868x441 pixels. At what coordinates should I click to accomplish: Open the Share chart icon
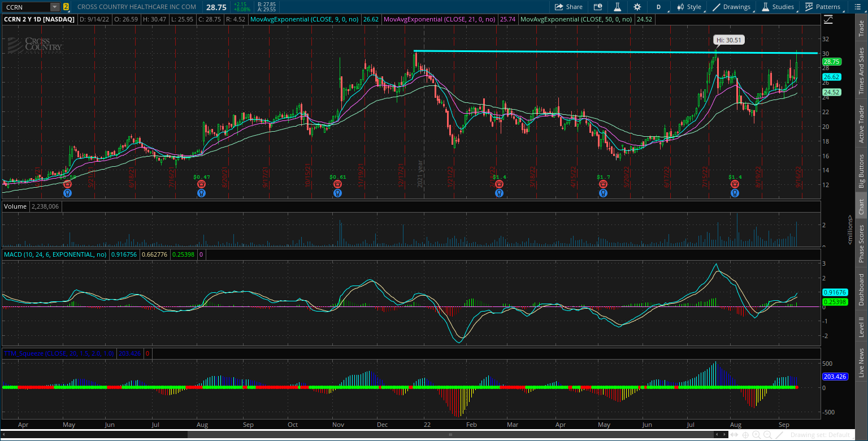tap(568, 7)
